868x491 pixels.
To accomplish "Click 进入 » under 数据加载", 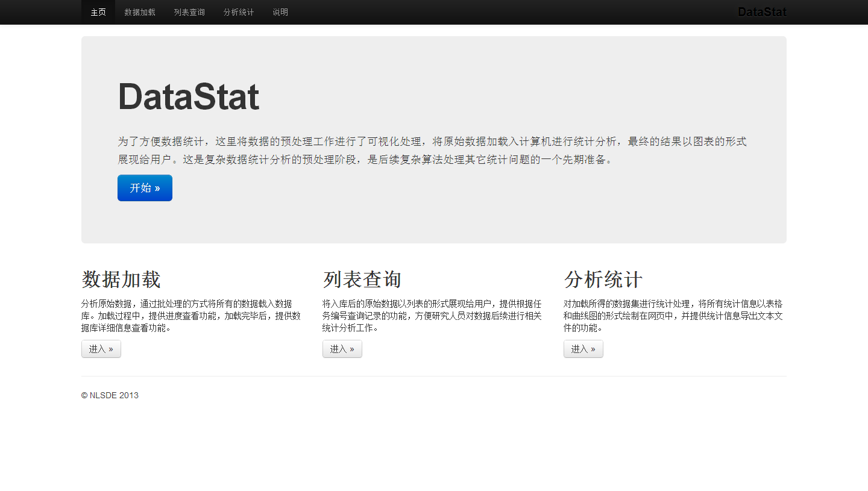I will (101, 349).
